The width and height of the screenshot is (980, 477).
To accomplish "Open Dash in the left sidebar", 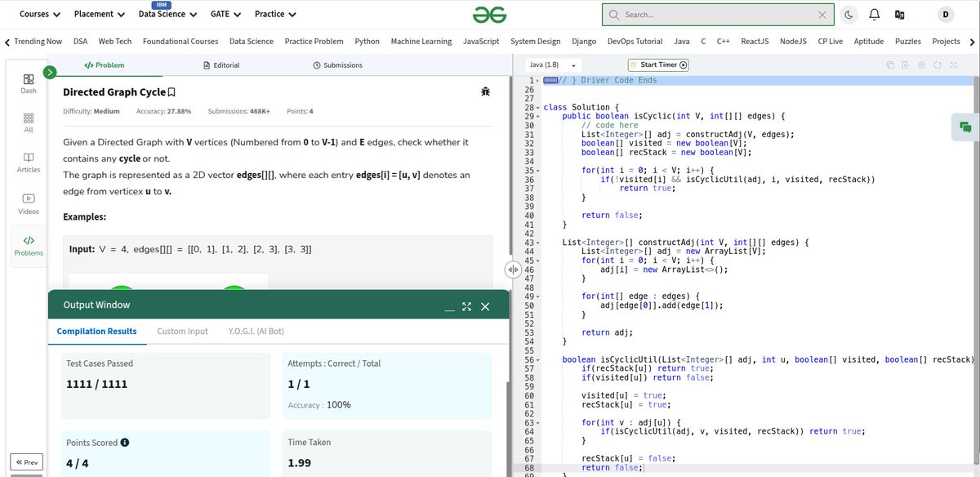I will coord(28,83).
